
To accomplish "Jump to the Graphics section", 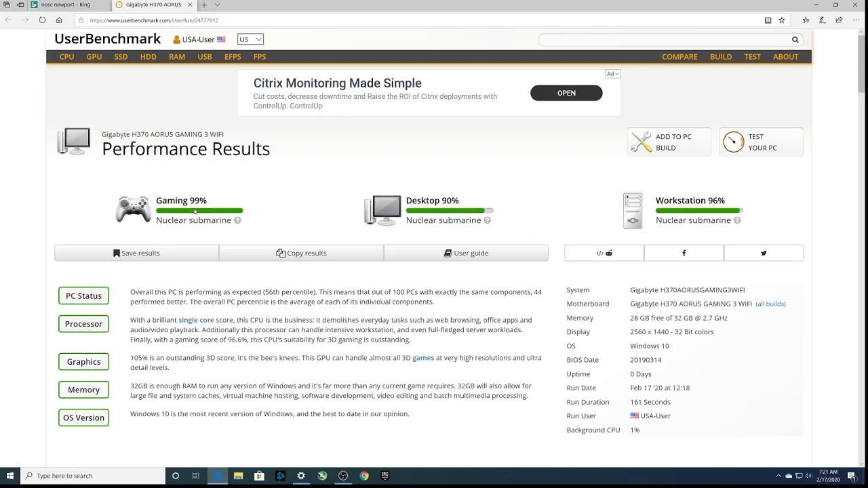I will [83, 362].
